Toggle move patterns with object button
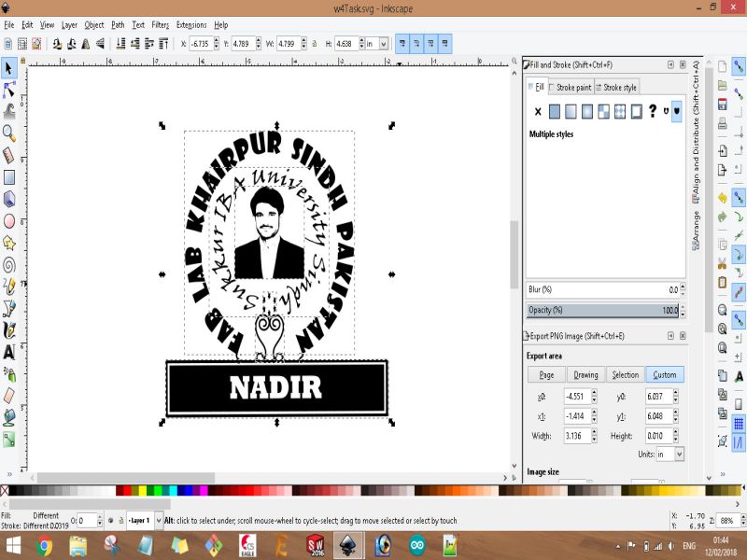This screenshot has width=747, height=560. tap(445, 44)
